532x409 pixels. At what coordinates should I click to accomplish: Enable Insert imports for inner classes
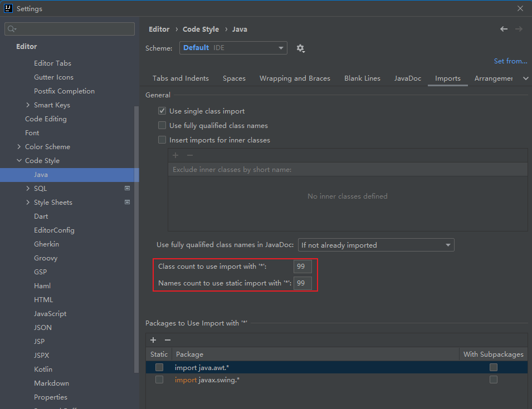162,140
